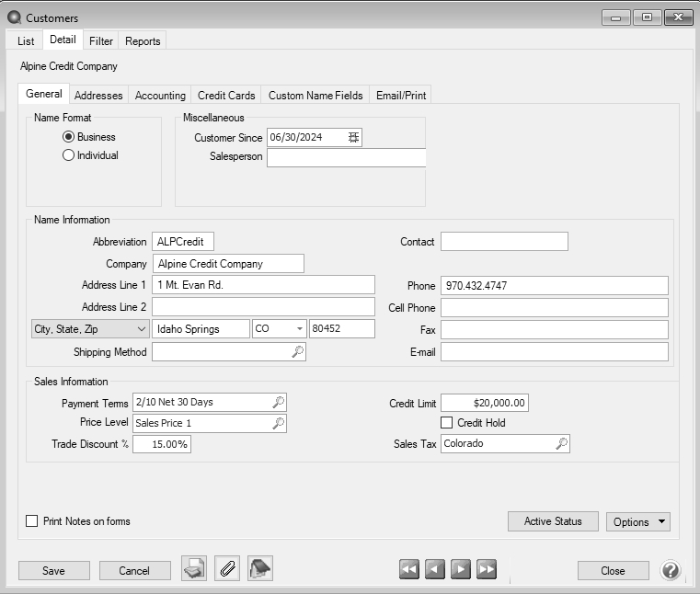The height and width of the screenshot is (594, 700).
Task: Select the Individual name format
Action: [68, 155]
